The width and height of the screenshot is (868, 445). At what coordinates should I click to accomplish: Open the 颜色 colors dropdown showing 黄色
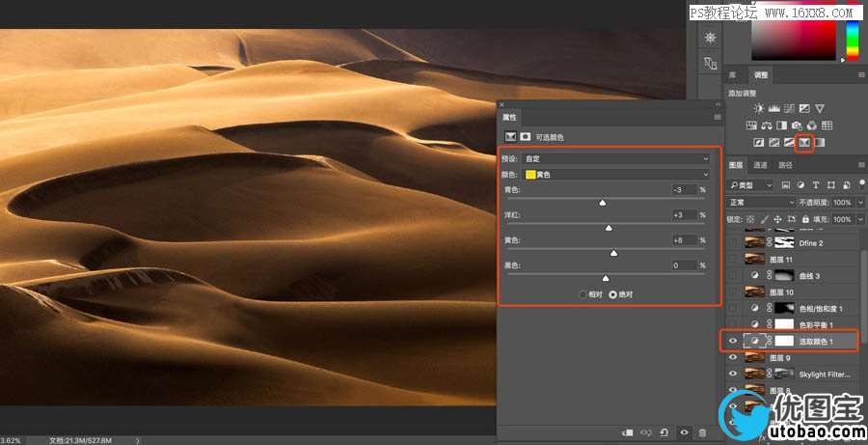tap(617, 174)
